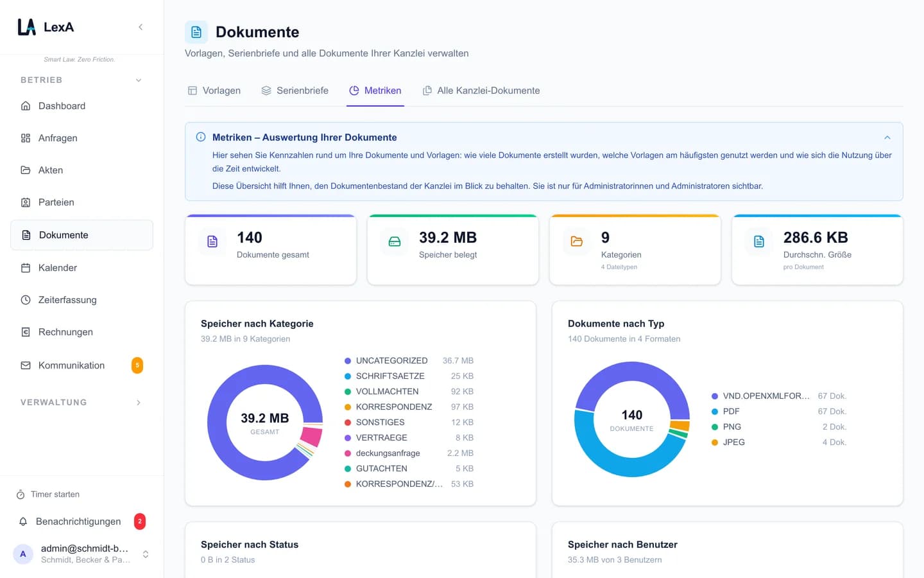Click the VOLLMACHTEN legend entry
The width and height of the screenshot is (924, 578).
pyautogui.click(x=409, y=392)
